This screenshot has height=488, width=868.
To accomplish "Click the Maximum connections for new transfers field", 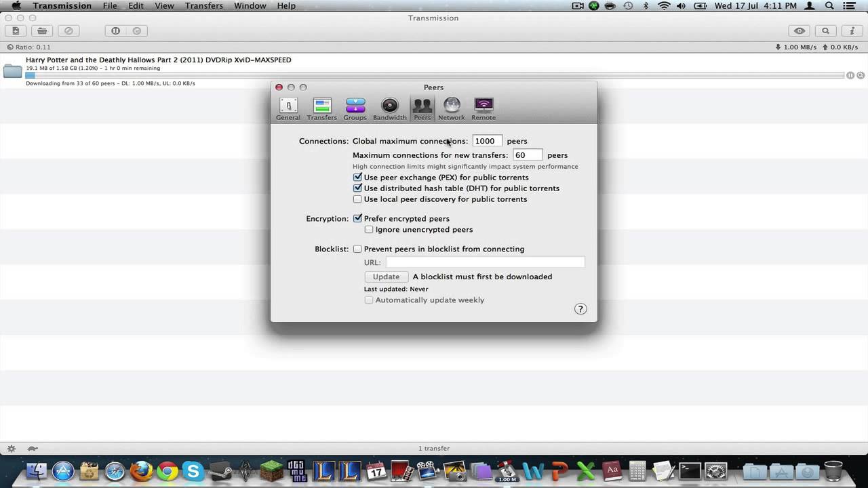I will click(x=528, y=155).
